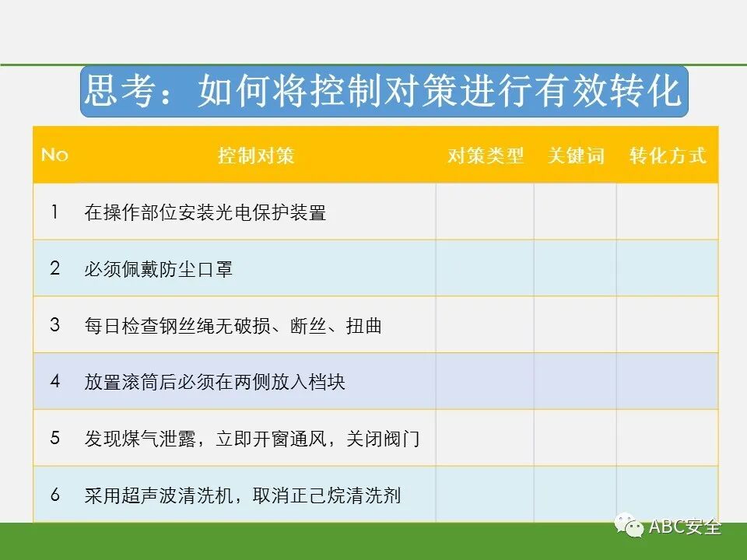Click row number 6 cell
Viewport: 747px width, 560px height.
(54, 495)
